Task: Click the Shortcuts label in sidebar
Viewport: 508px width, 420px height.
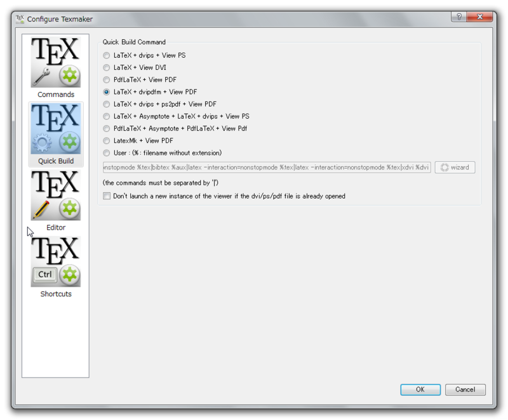Action: point(56,294)
